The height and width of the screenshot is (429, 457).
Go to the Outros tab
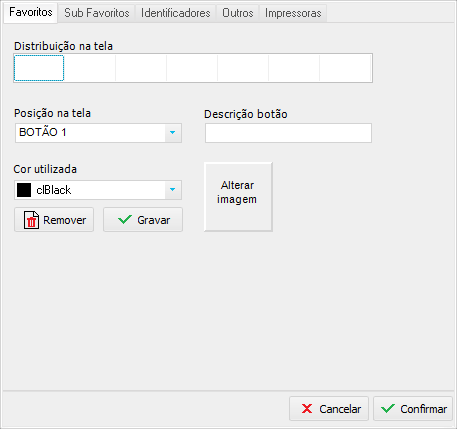tap(238, 13)
